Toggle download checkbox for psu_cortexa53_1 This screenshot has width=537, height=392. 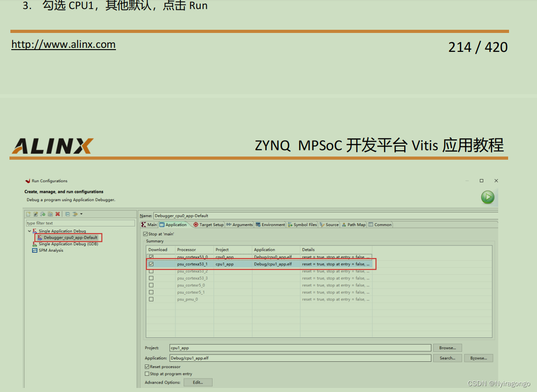[x=151, y=264]
